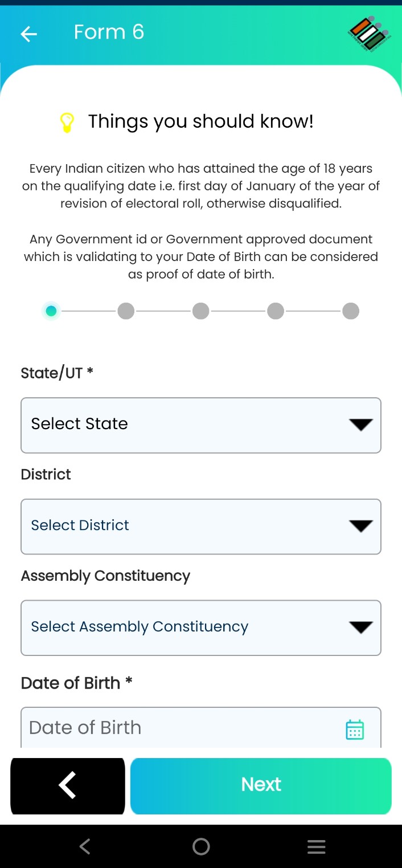Click the back arrow in the header
Screen dimensions: 402x868
pos(28,34)
